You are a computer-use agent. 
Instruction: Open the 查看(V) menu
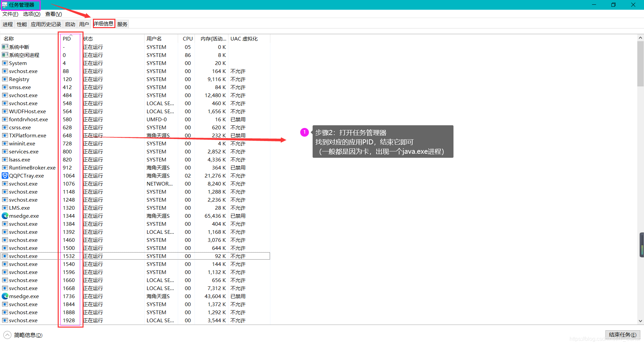(x=54, y=14)
